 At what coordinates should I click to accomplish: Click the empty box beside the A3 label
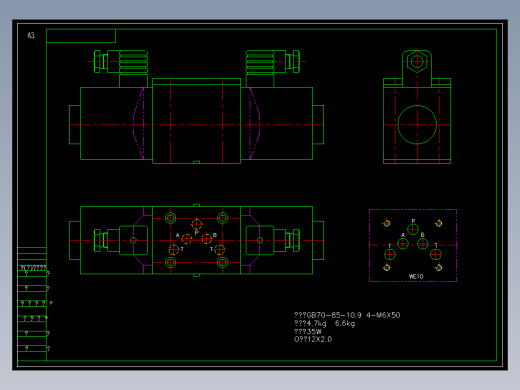81,36
